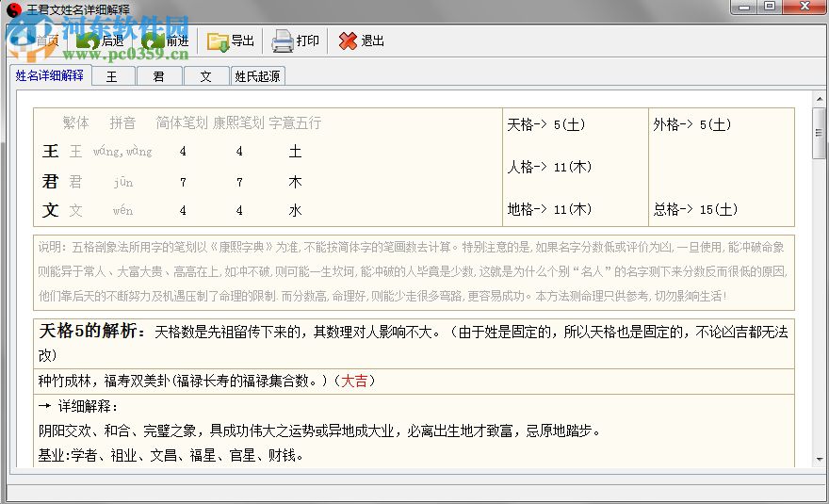
Task: Click the 水 element in 文 row
Action: pos(295,210)
